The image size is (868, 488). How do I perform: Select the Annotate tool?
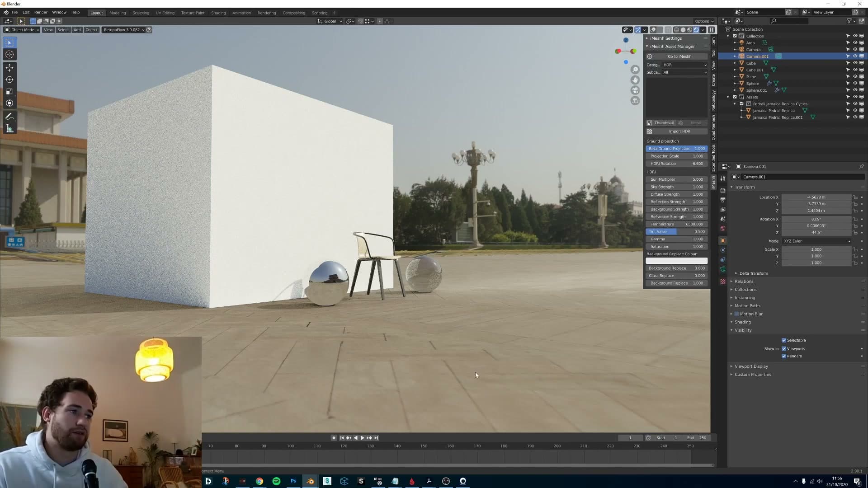point(9,117)
